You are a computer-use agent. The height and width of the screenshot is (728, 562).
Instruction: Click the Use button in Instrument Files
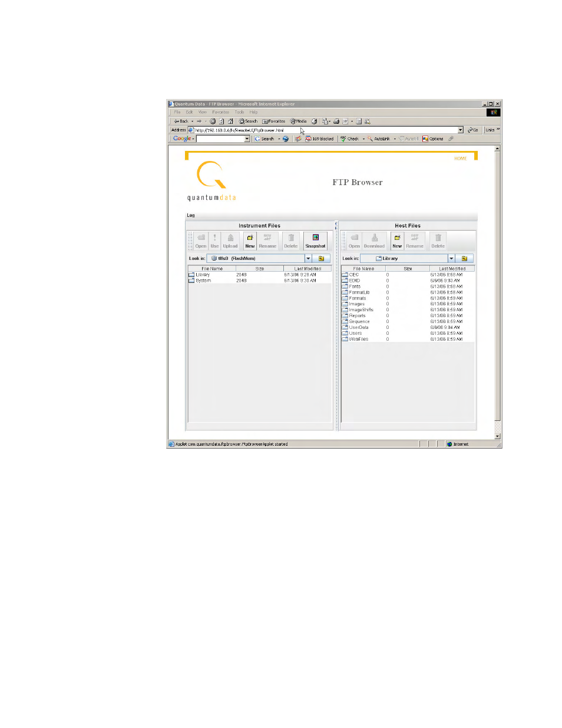click(x=214, y=241)
